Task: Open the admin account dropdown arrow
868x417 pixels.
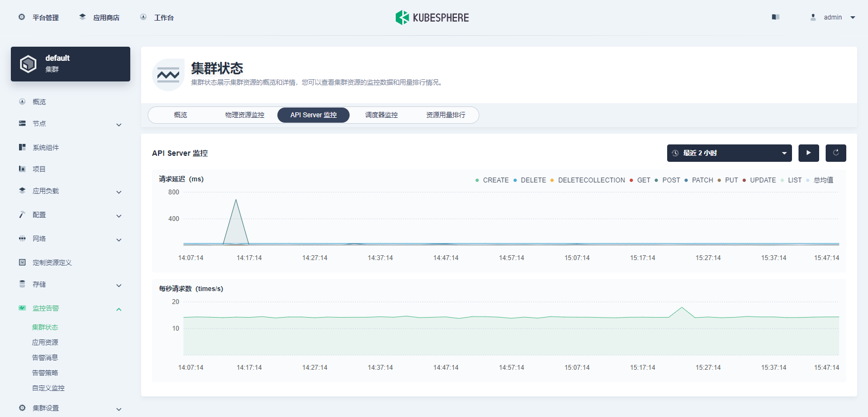Action: click(853, 17)
